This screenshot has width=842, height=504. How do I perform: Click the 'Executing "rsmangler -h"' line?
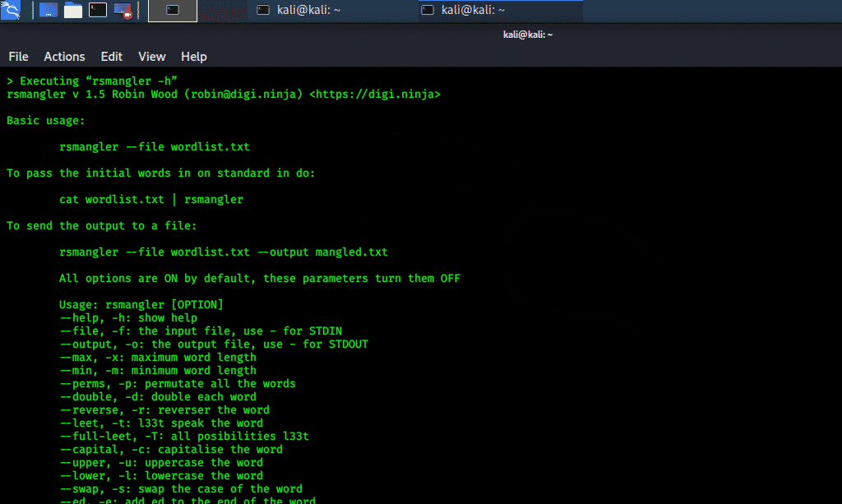(x=92, y=81)
